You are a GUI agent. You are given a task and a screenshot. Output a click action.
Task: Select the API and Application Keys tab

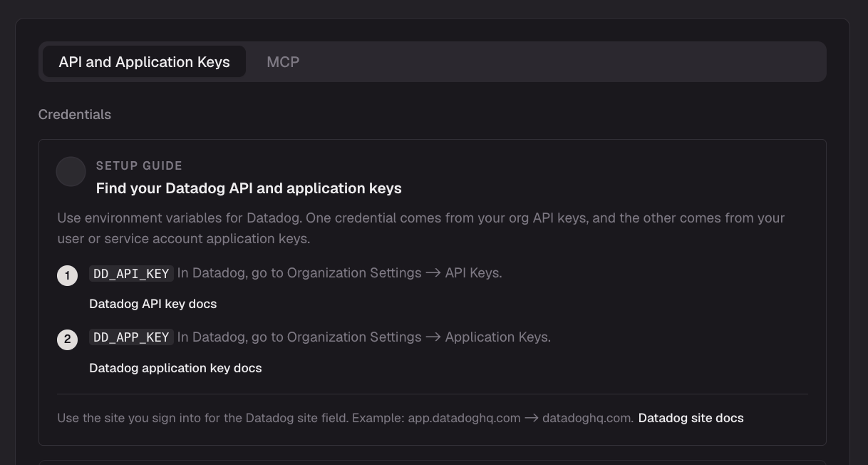point(144,62)
